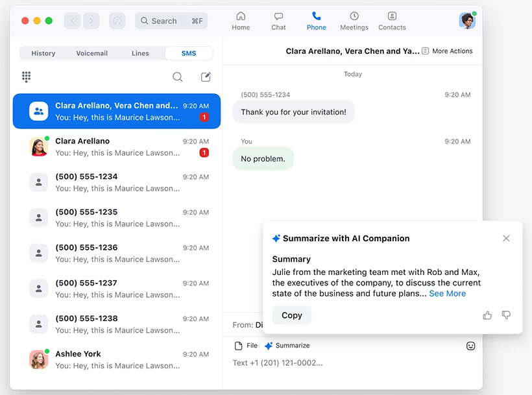
Task: Open the Contacts section
Action: (x=392, y=20)
